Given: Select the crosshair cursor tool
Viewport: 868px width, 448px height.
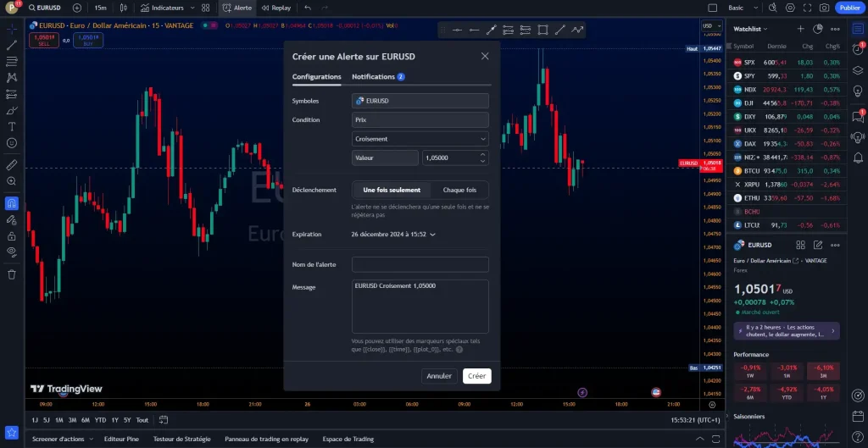Looking at the screenshot, I should 12,29.
